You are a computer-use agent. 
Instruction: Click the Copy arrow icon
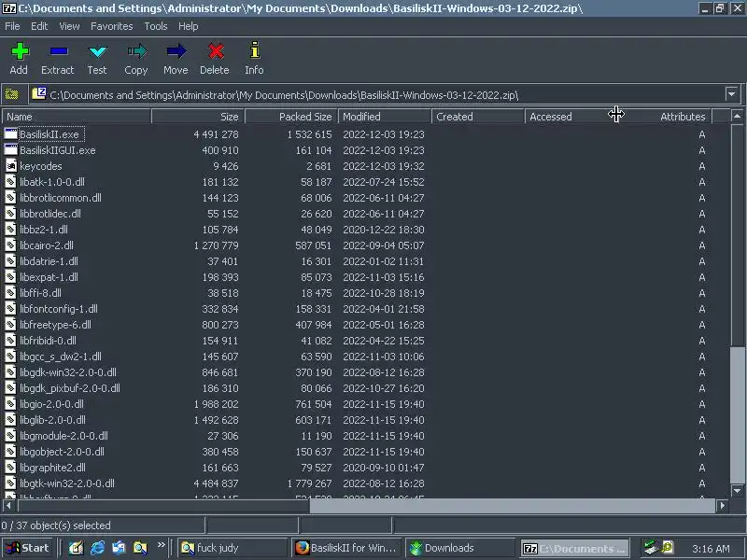[137, 51]
